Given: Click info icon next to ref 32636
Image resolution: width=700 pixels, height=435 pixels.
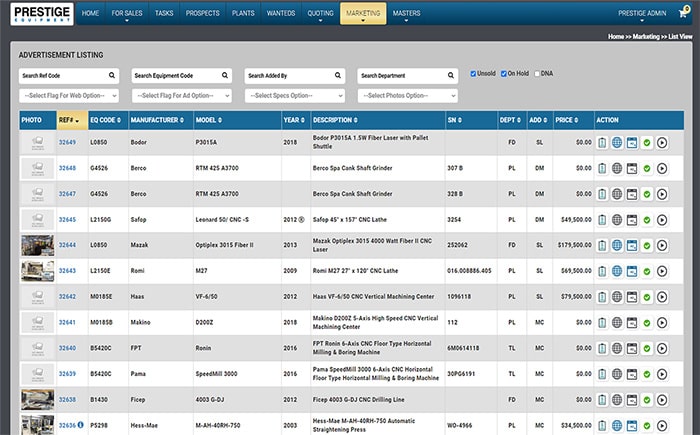Looking at the screenshot, I should coord(80,425).
